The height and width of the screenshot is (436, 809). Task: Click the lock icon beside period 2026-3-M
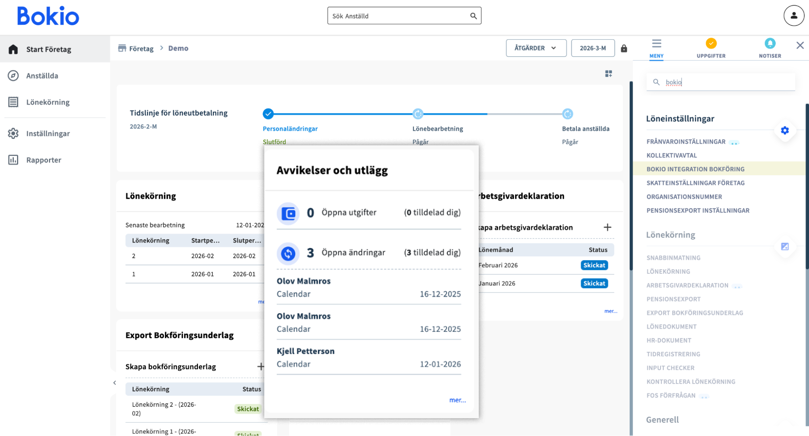624,48
